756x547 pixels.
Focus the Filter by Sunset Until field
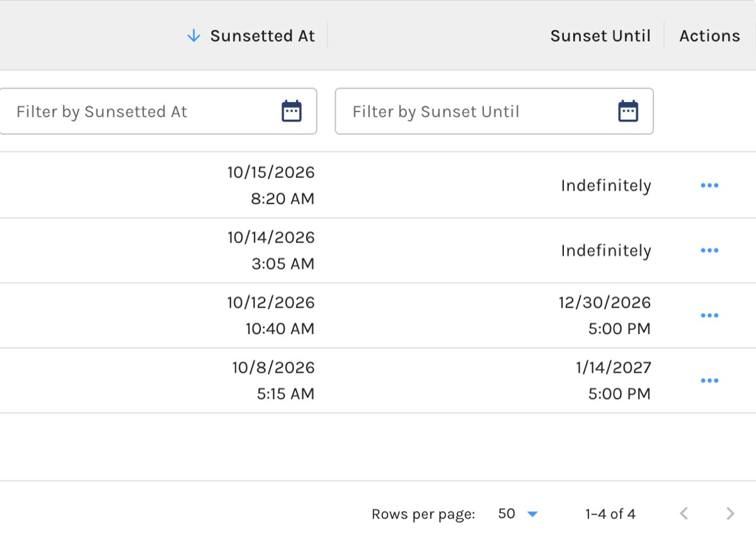pyautogui.click(x=494, y=112)
